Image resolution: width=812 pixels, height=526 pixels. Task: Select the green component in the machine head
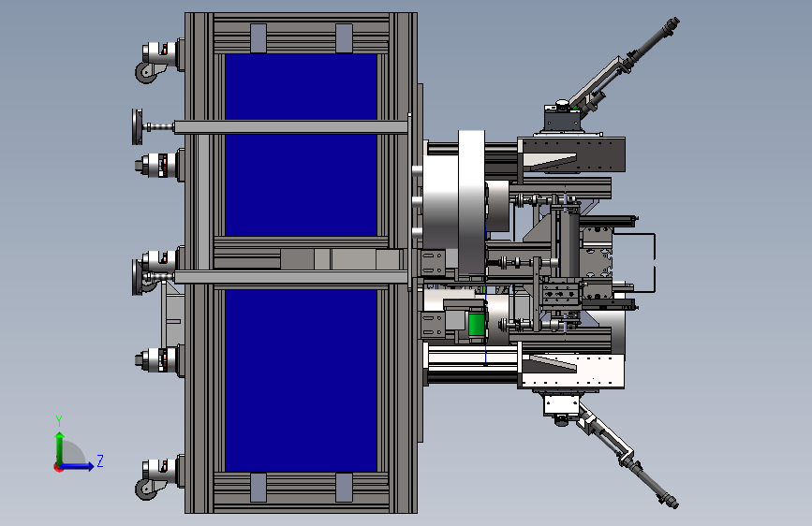(476, 325)
